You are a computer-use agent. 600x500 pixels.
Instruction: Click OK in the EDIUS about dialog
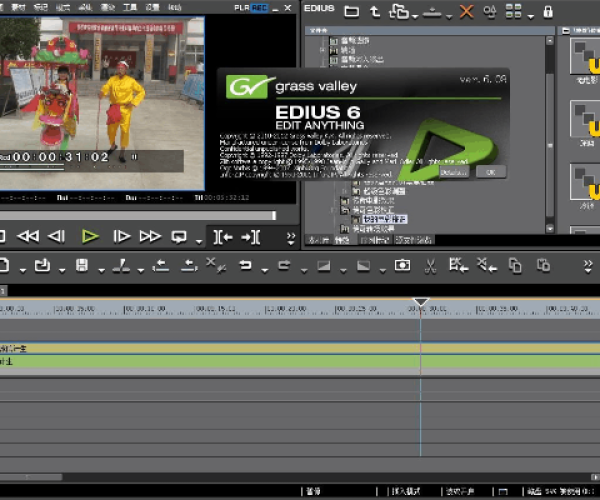(x=489, y=172)
